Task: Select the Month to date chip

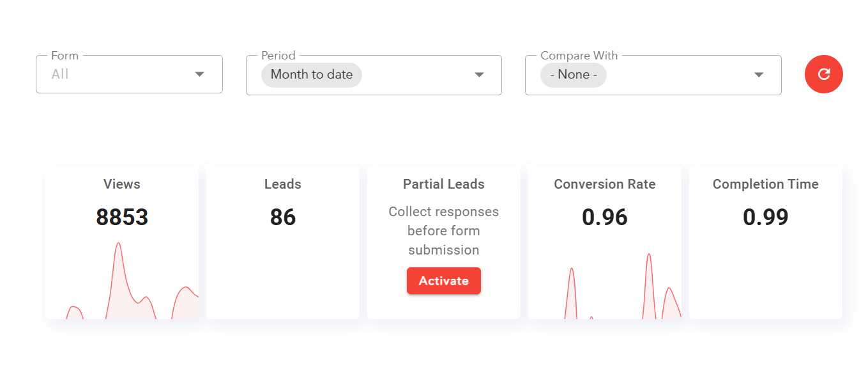Action: (x=312, y=75)
